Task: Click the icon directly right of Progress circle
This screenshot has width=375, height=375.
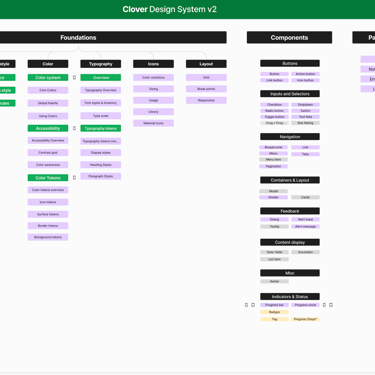Action: pyautogui.click(x=324, y=305)
